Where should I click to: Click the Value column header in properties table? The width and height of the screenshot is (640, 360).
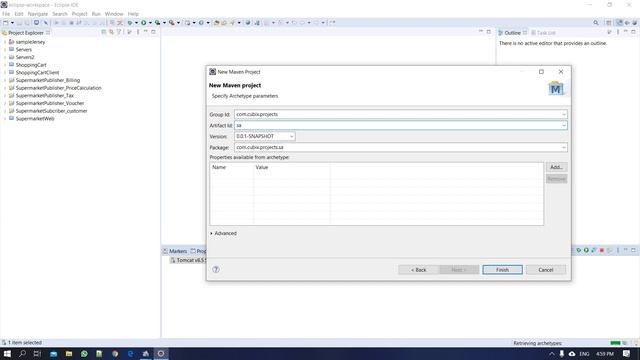291,167
